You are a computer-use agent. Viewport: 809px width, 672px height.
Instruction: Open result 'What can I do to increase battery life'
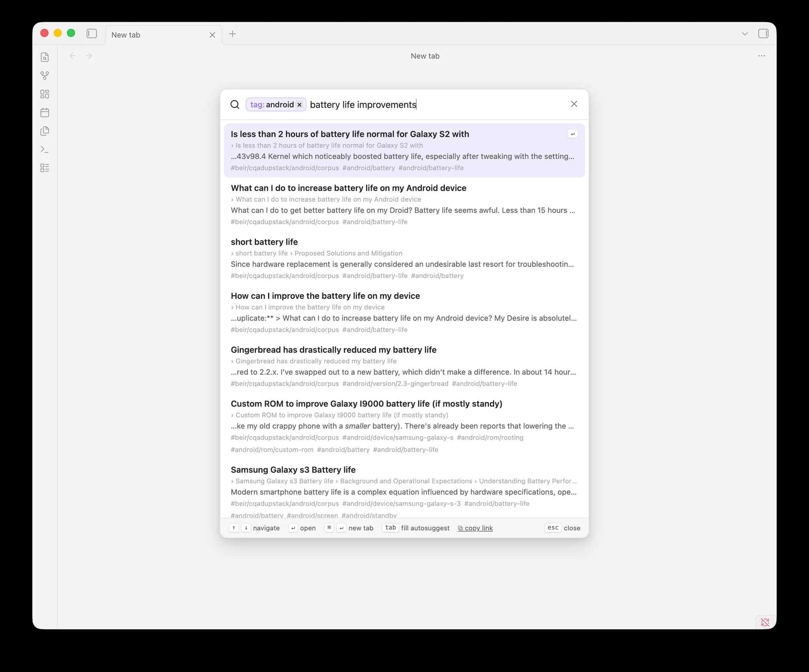point(404,204)
